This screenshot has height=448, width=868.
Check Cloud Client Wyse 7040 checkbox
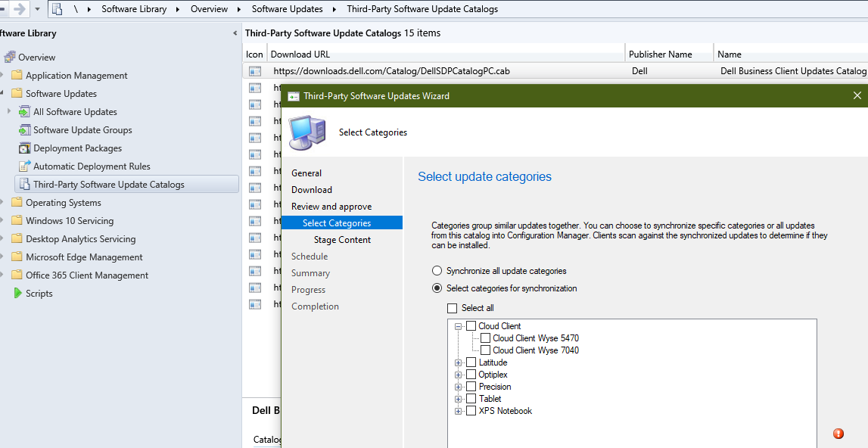(x=486, y=350)
